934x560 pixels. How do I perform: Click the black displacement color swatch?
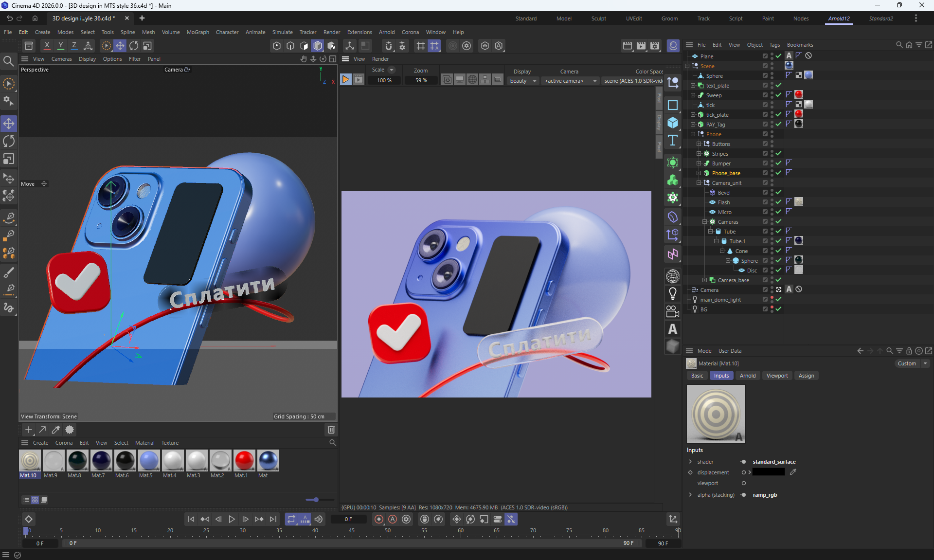coord(769,472)
